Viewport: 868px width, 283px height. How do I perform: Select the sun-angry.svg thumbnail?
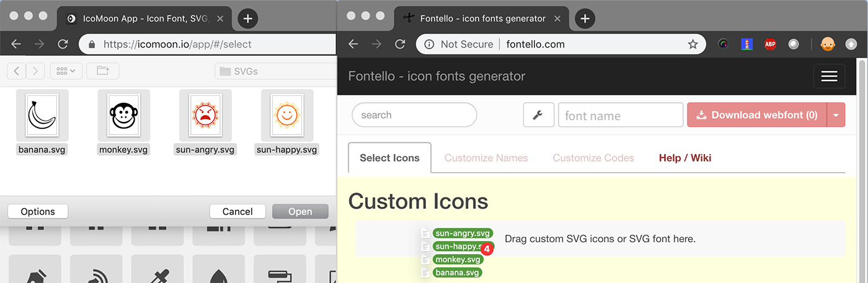(205, 115)
